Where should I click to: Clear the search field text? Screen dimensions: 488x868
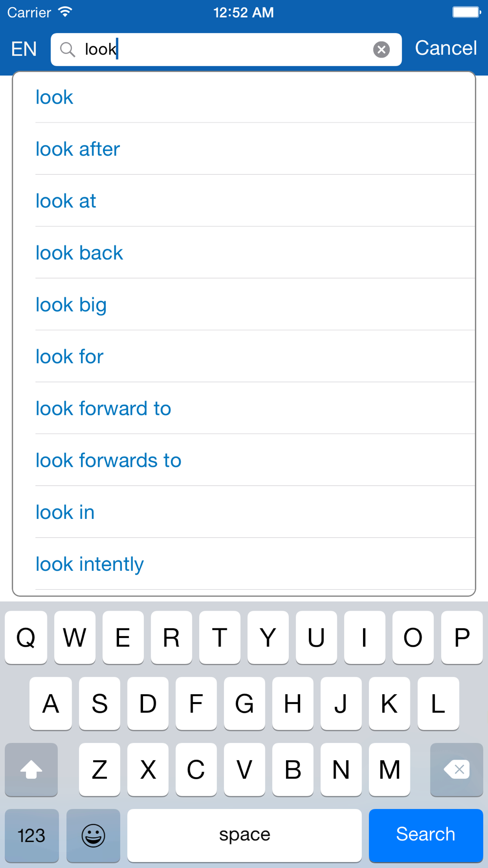click(381, 49)
